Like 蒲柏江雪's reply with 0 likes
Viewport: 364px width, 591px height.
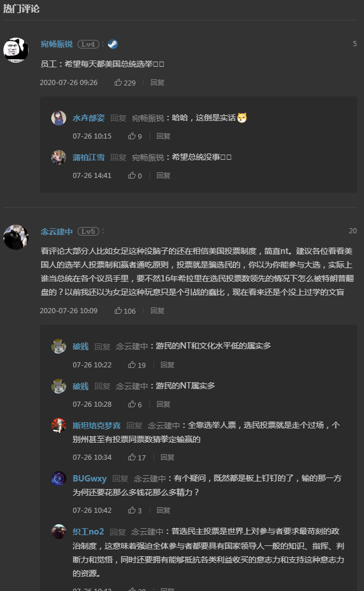click(x=132, y=176)
